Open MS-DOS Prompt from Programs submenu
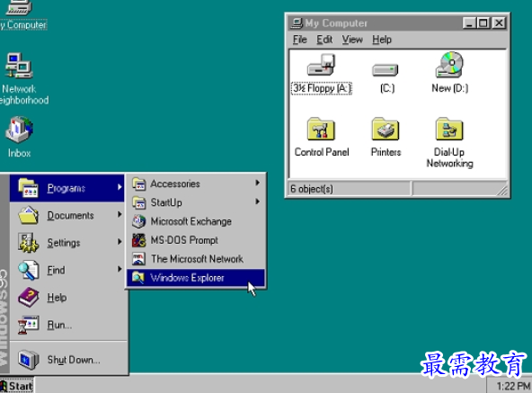This screenshot has width=532, height=393. [196, 240]
